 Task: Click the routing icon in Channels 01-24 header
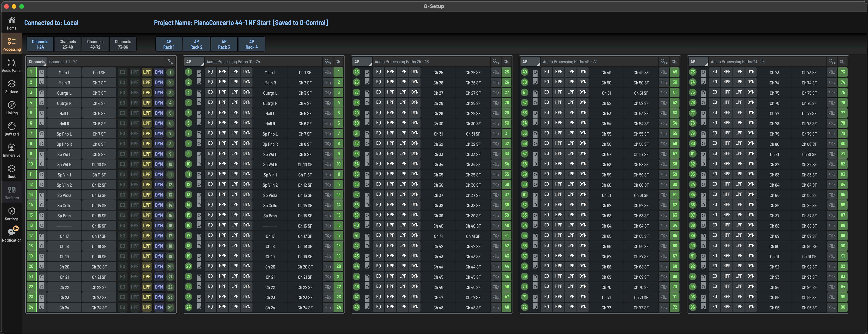point(170,62)
